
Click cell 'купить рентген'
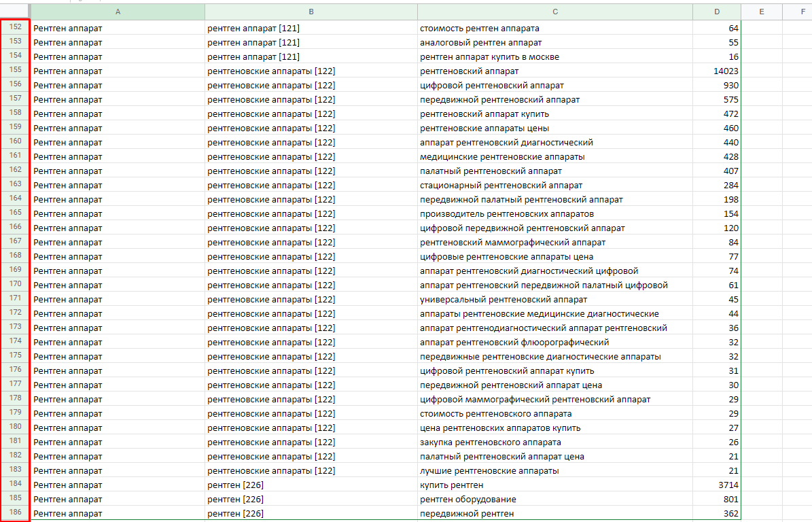554,485
